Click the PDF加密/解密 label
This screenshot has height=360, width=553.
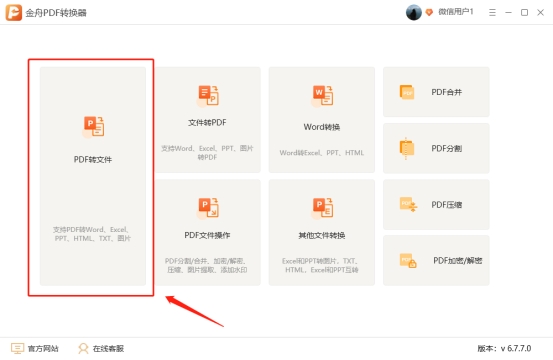(458, 261)
